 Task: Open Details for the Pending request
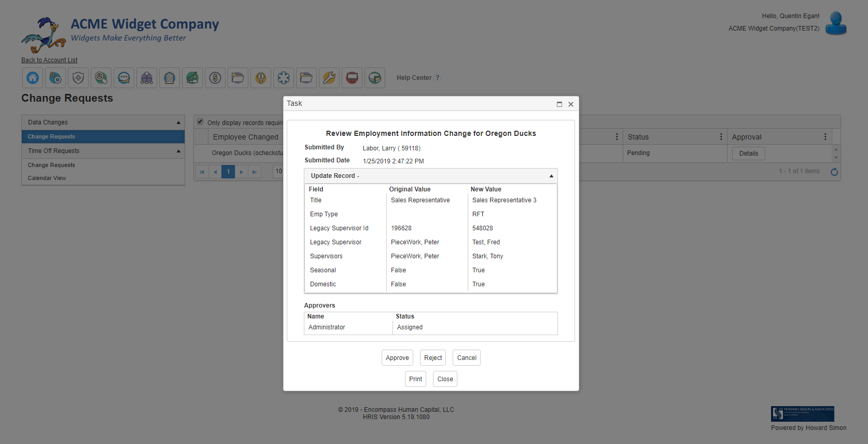(749, 154)
